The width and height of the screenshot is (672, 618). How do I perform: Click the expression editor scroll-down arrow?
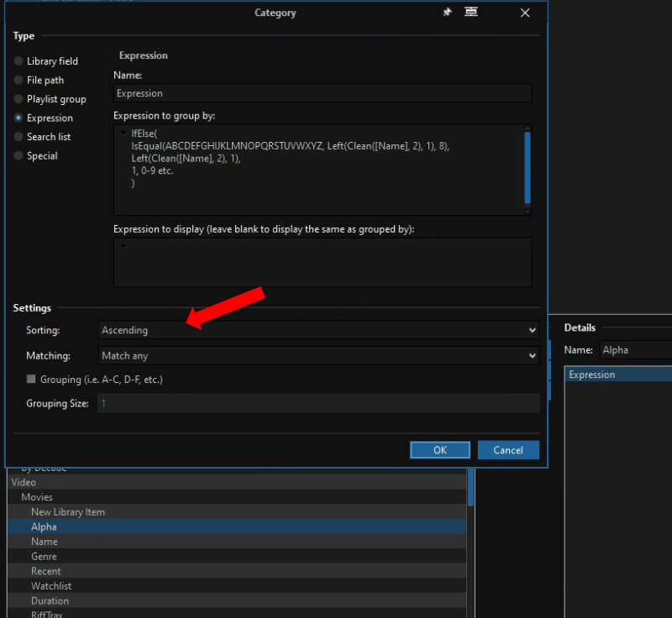pyautogui.click(x=528, y=211)
